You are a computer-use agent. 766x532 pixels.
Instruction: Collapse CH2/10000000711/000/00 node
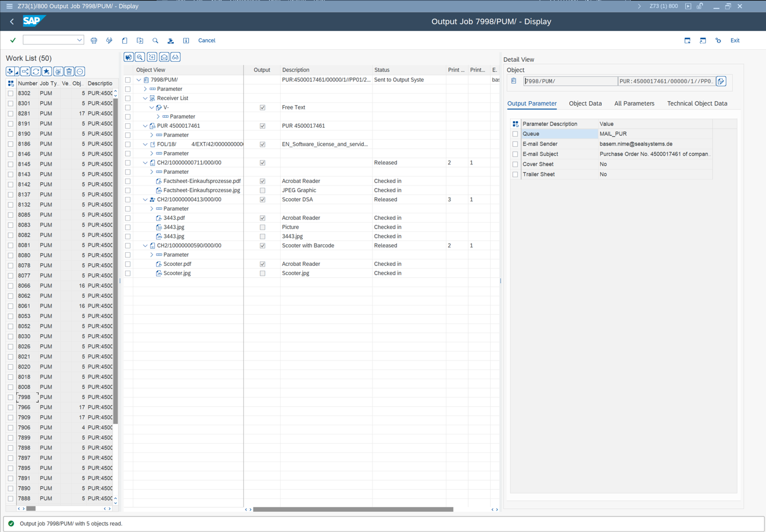click(x=145, y=163)
